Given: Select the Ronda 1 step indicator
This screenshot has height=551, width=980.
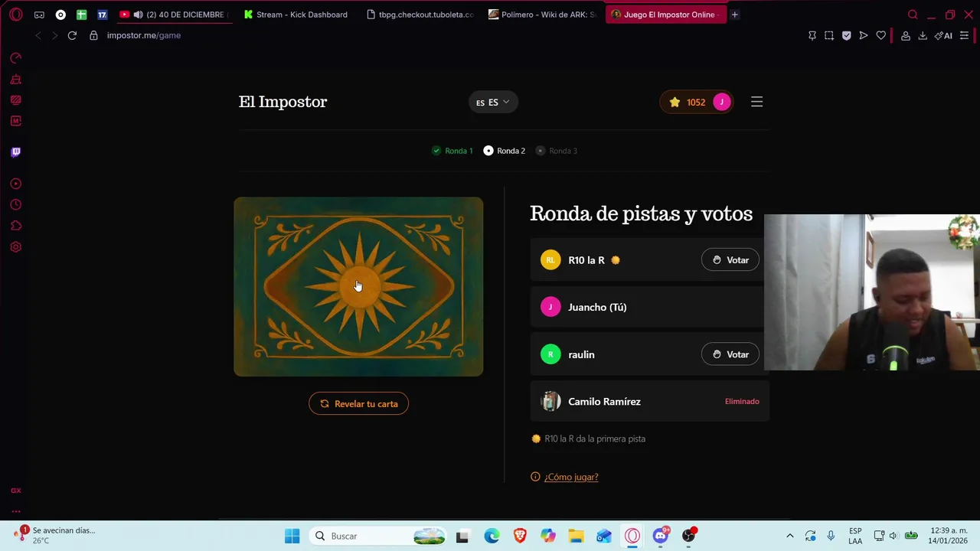Looking at the screenshot, I should 452,151.
